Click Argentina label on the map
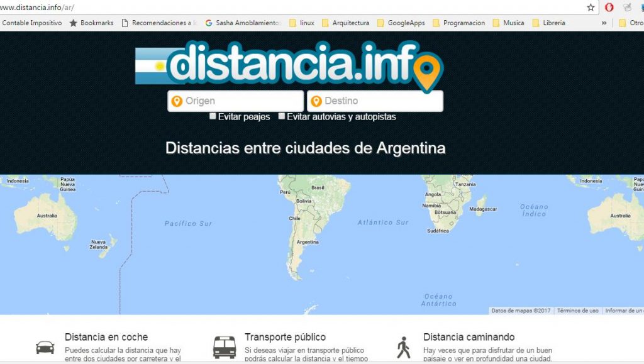 pyautogui.click(x=308, y=242)
